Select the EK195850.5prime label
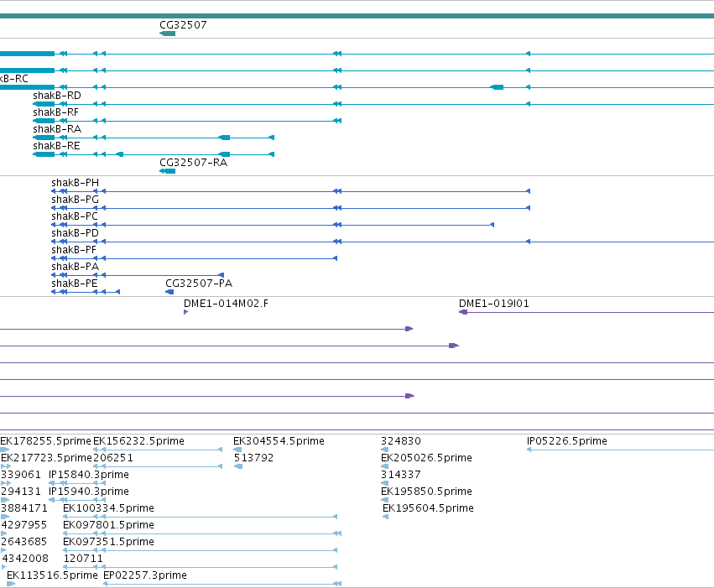Image resolution: width=714 pixels, height=588 pixels. (426, 492)
